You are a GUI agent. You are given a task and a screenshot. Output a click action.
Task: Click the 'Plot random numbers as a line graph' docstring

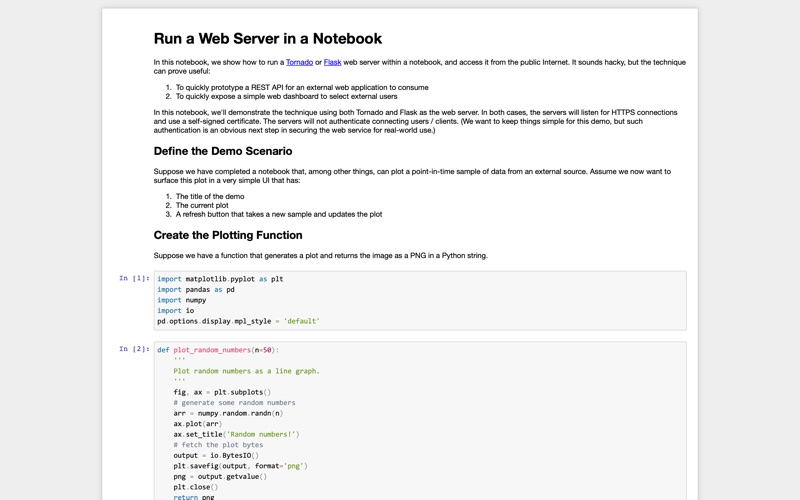pos(246,371)
